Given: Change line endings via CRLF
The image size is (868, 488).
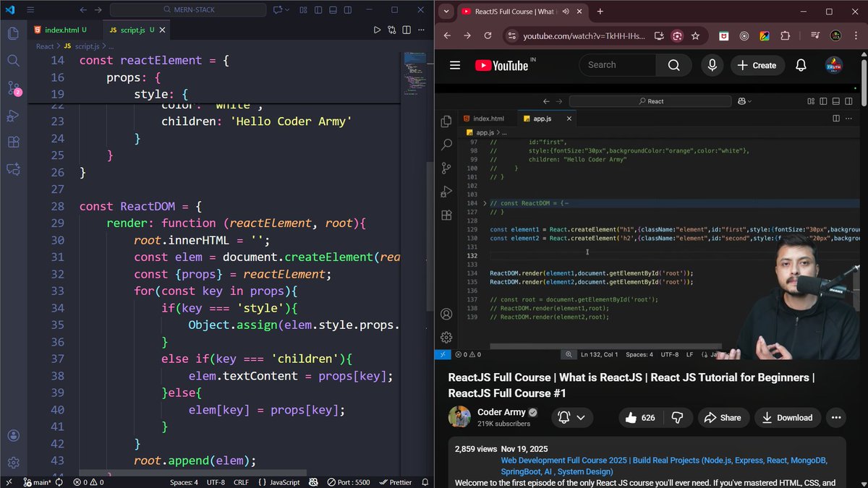Looking at the screenshot, I should coord(241,482).
